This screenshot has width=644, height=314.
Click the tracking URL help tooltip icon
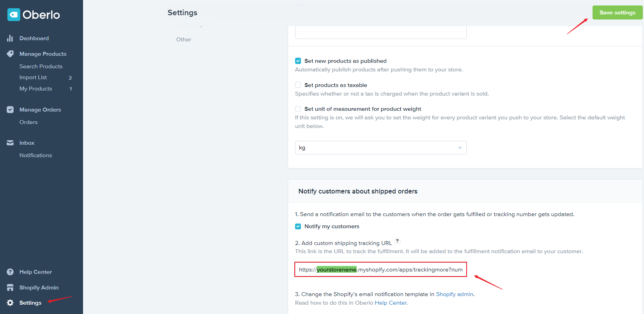[397, 241]
